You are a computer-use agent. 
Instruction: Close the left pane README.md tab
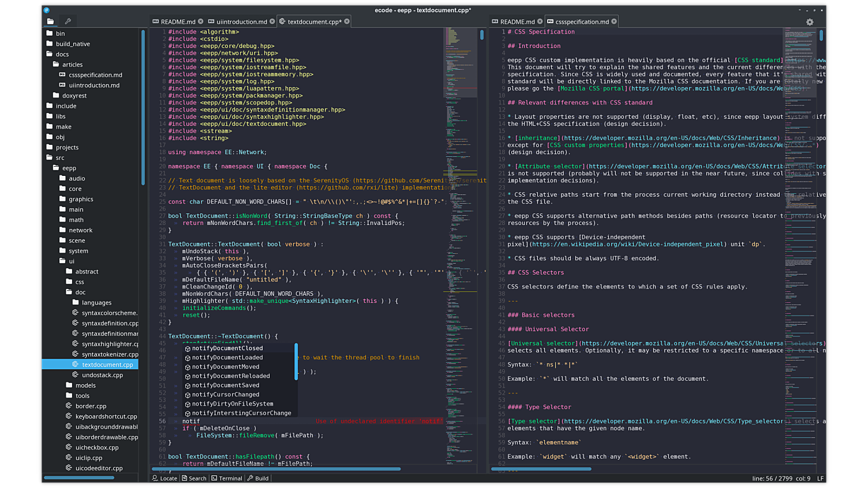[200, 21]
